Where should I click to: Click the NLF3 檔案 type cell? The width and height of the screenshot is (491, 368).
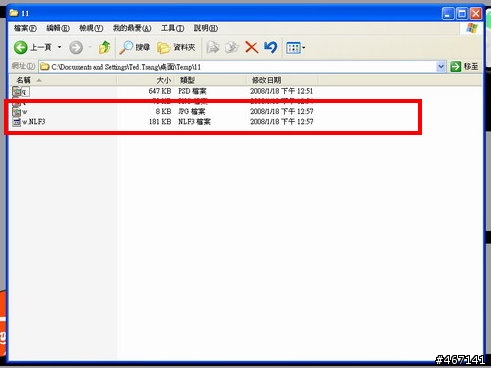pos(194,122)
